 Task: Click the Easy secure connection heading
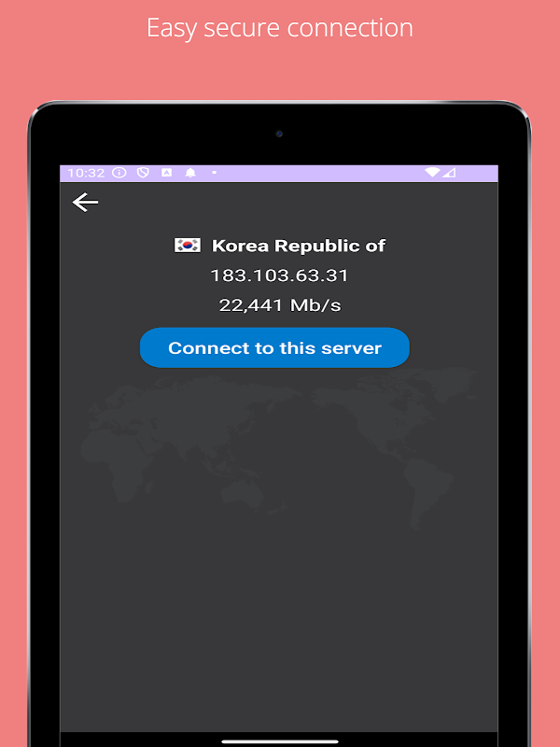(279, 28)
